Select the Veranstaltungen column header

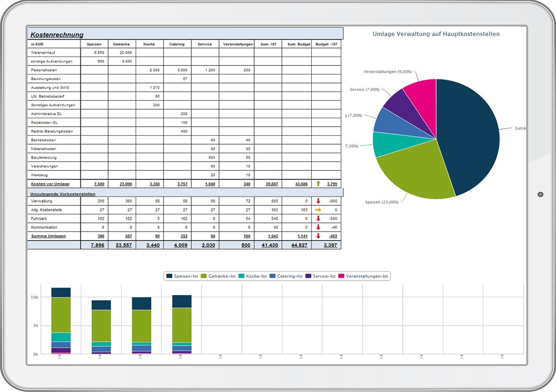(238, 44)
